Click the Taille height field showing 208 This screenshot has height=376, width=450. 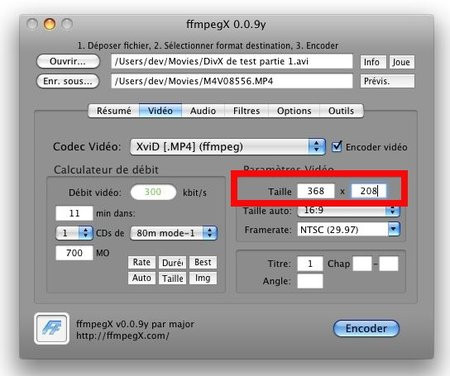[369, 191]
